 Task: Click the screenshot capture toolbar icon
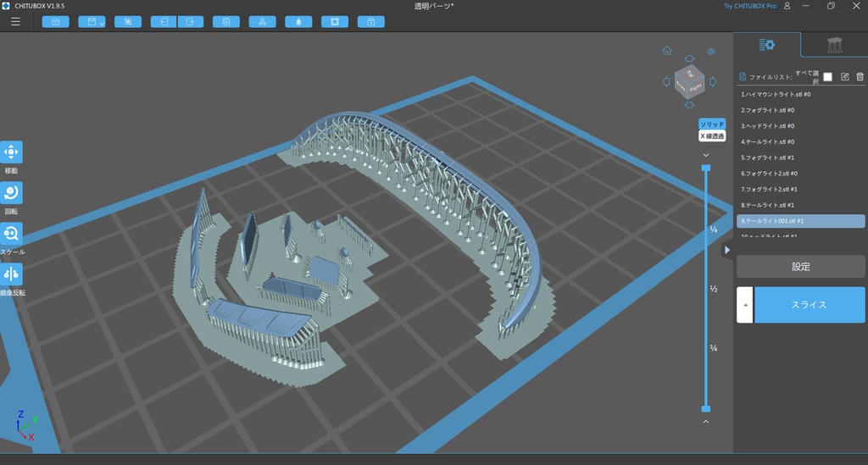(x=128, y=21)
